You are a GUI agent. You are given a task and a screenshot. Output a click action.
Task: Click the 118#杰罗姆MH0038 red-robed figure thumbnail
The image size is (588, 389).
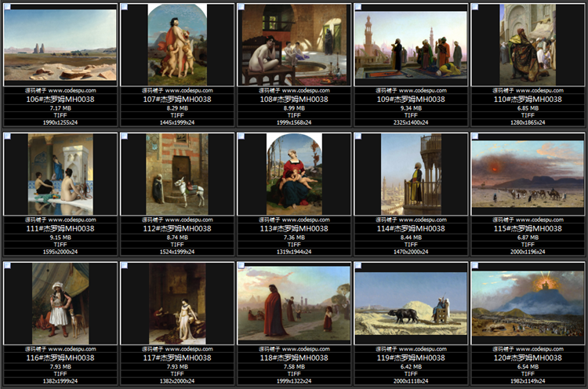(294, 304)
